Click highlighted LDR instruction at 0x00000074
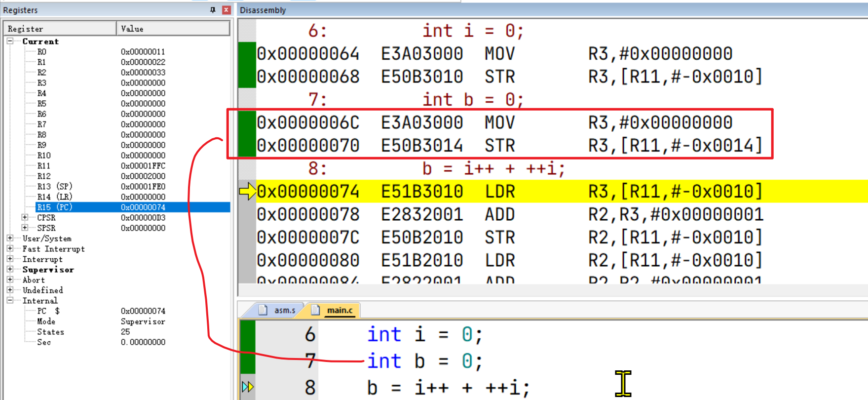 (562, 191)
